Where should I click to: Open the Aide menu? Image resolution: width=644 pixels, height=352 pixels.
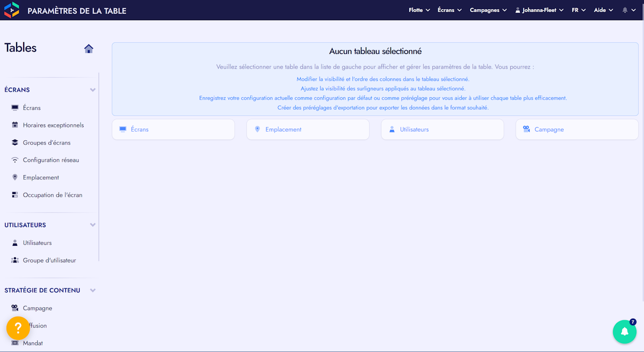tap(603, 10)
